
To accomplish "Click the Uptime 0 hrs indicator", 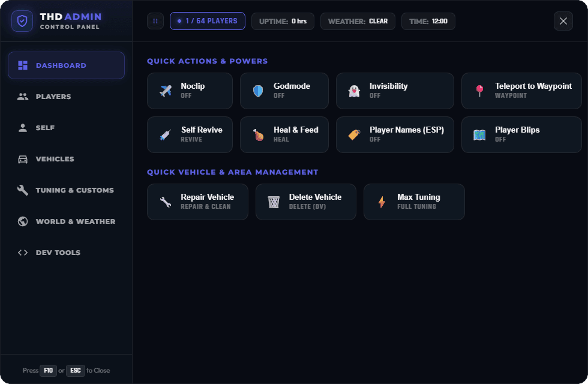I will point(283,22).
